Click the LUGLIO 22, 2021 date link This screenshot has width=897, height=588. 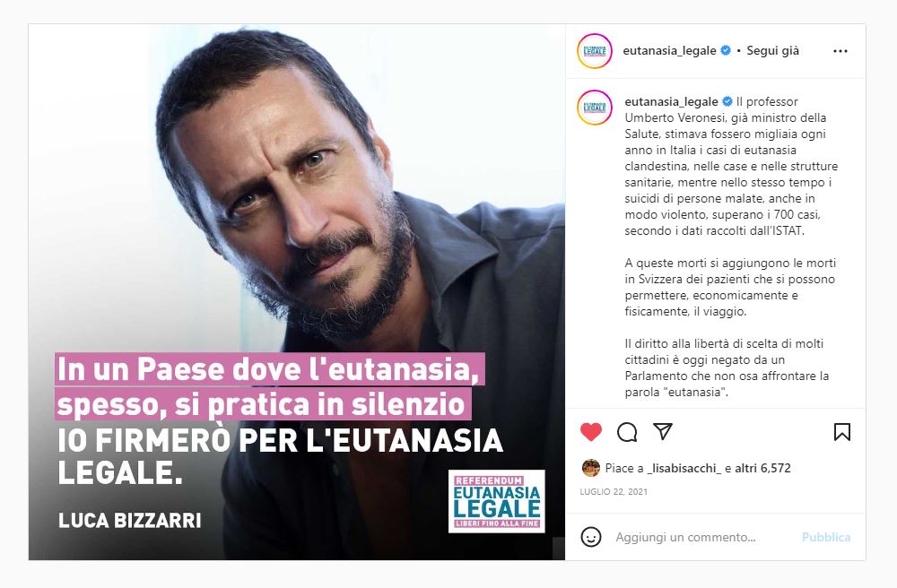(x=614, y=491)
